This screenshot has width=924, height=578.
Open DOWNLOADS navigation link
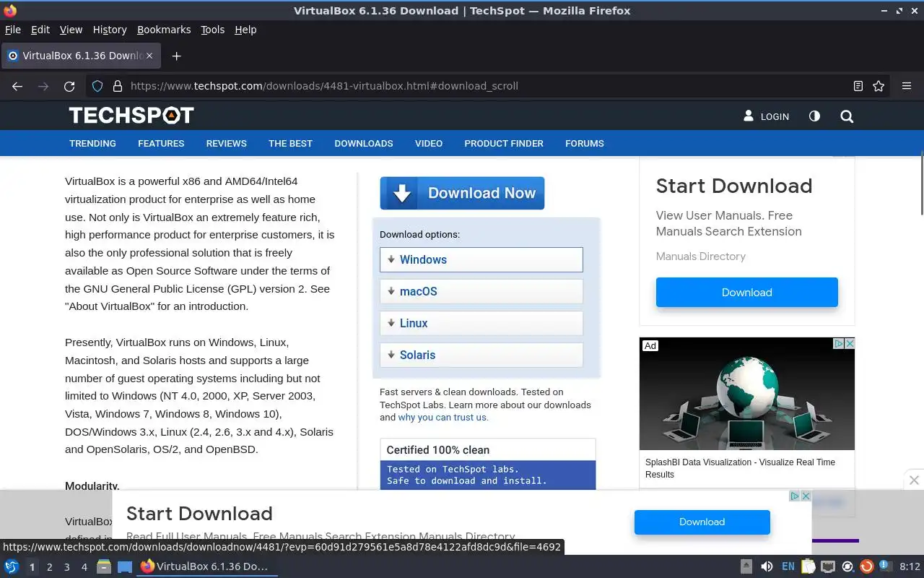coord(364,143)
